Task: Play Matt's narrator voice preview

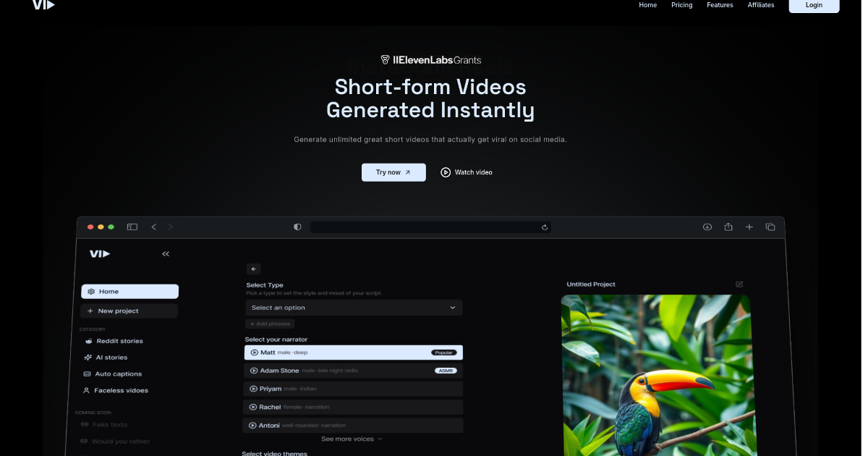Action: 254,352
